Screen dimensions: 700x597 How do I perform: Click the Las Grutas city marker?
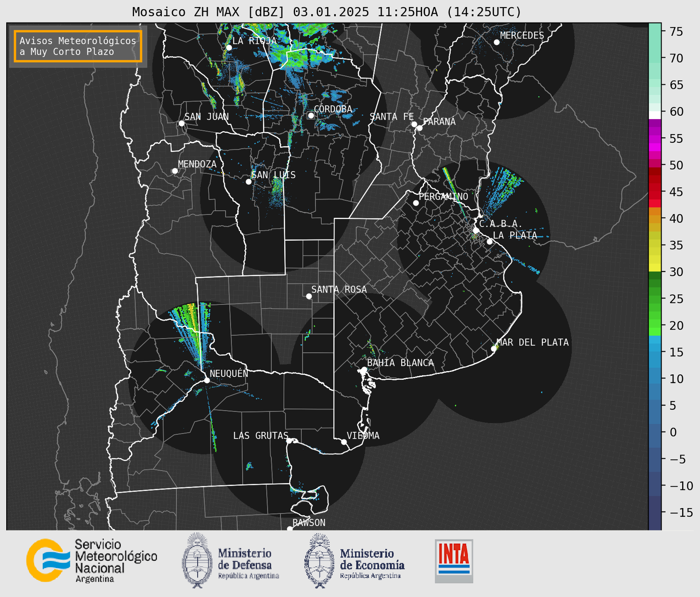point(289,440)
